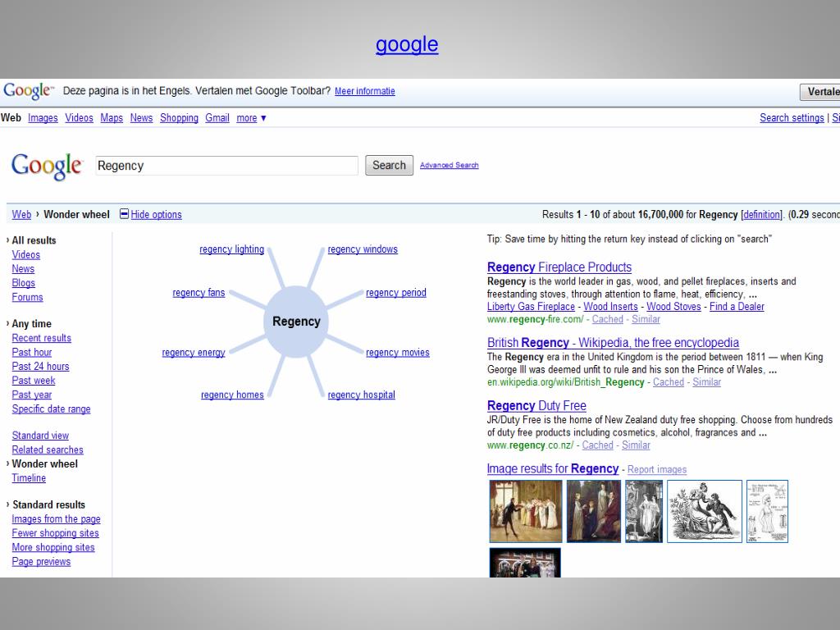Open the Advanced Search link
840x630 pixels.
tap(449, 165)
